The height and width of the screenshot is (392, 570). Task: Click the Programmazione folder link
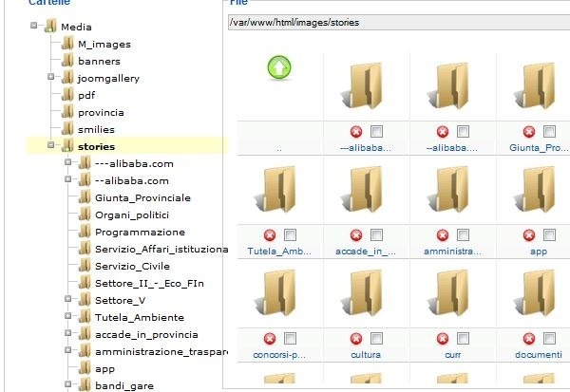[x=140, y=232]
